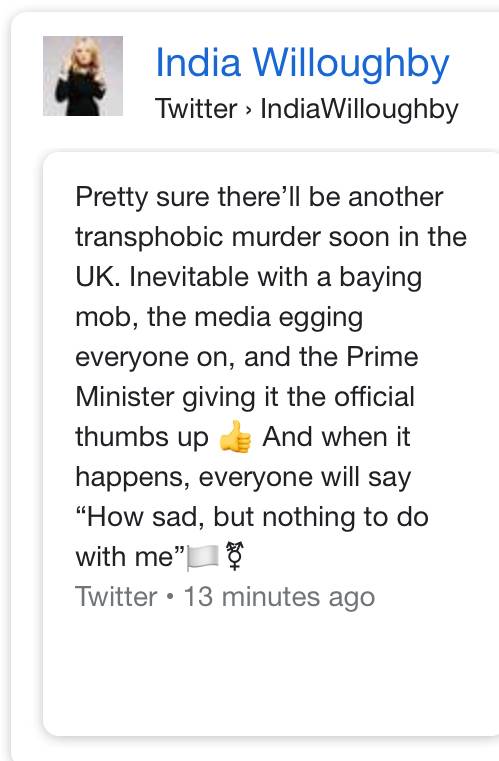Select the Twitter breadcrumb source text
Viewport: 499px width, 761px height.
coord(196,109)
